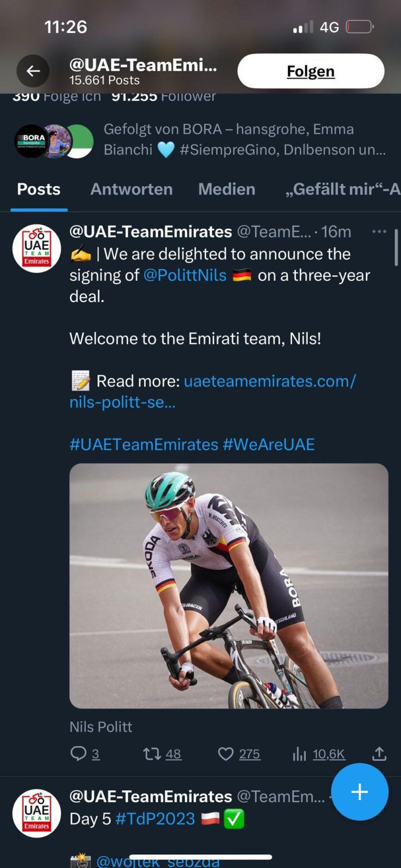Open the @PolittNils mention link

(185, 275)
